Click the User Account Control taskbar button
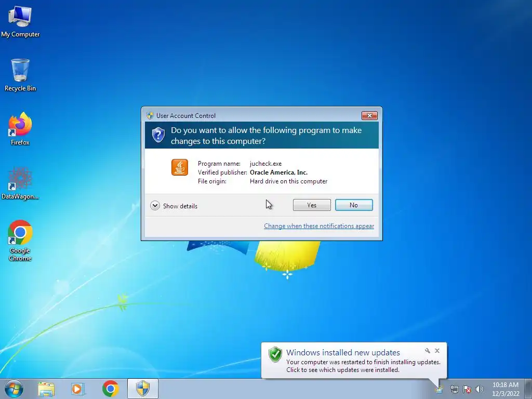The width and height of the screenshot is (532, 399). [143, 389]
